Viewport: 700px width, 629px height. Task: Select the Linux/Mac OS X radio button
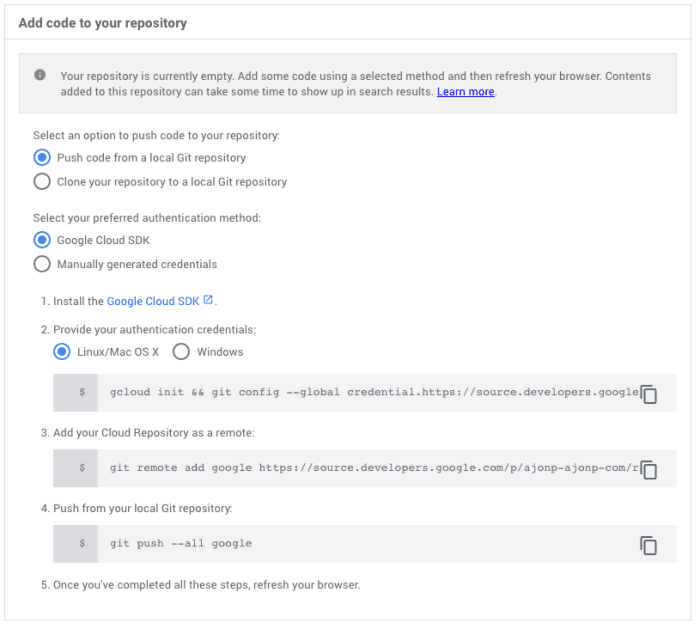pyautogui.click(x=62, y=351)
